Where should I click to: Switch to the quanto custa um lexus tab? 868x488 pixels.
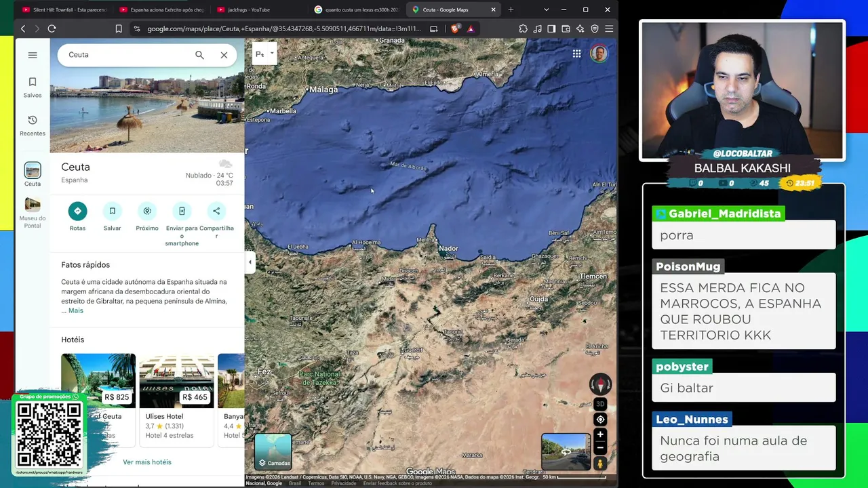coord(357,9)
